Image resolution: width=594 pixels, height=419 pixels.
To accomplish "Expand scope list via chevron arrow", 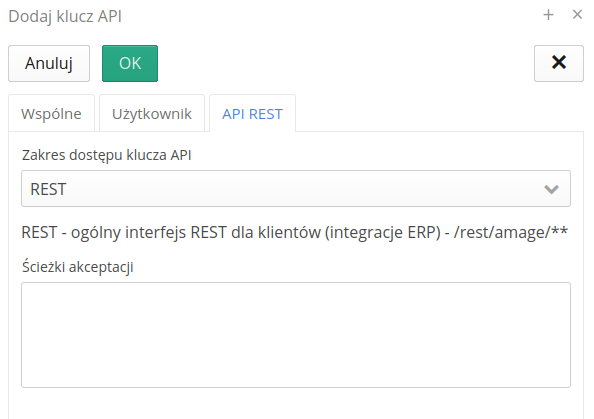I will point(551,189).
